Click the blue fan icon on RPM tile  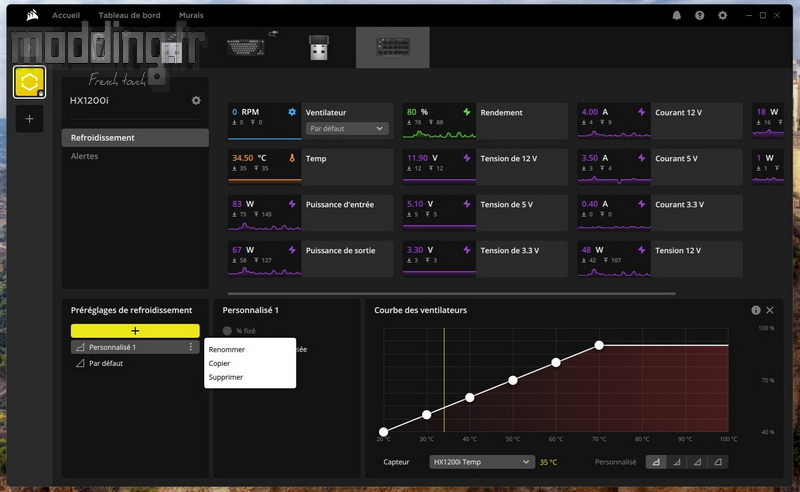(292, 112)
